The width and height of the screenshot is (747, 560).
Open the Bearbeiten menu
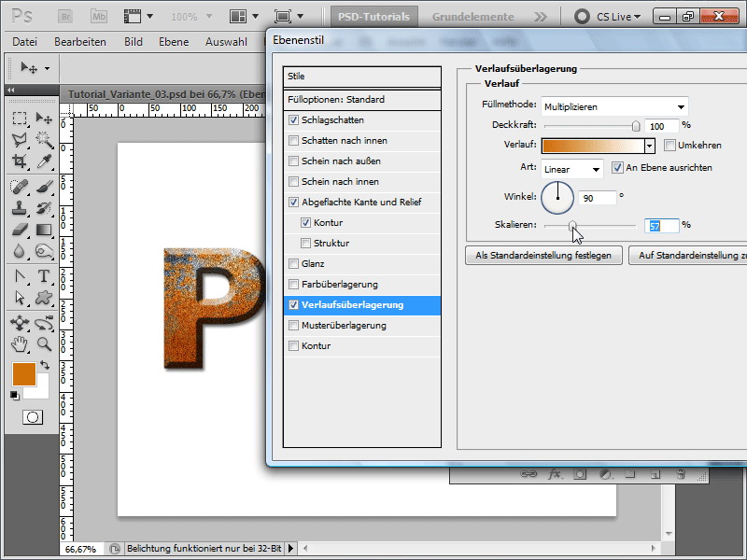tap(80, 42)
